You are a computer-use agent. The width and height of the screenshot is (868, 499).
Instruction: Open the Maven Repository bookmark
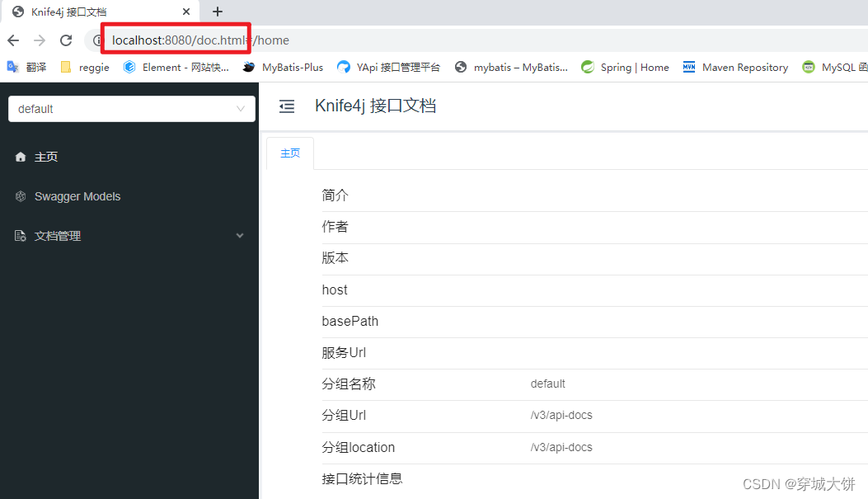click(x=735, y=67)
